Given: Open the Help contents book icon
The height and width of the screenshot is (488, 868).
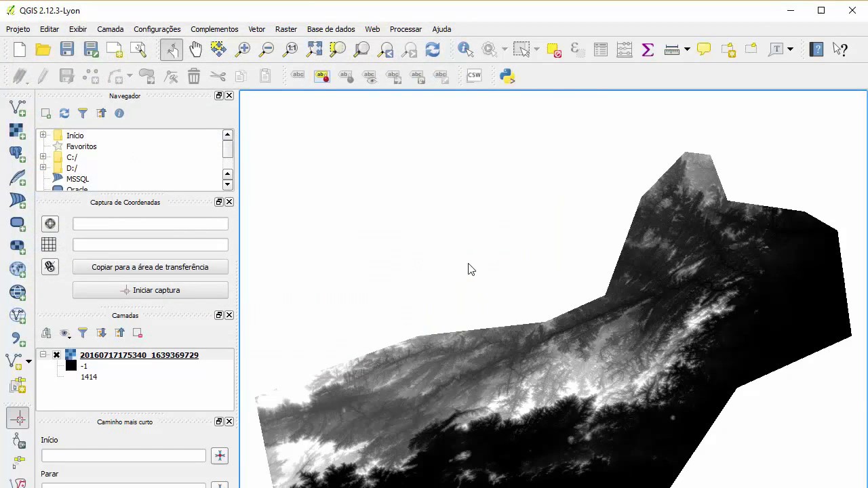Looking at the screenshot, I should [x=816, y=49].
